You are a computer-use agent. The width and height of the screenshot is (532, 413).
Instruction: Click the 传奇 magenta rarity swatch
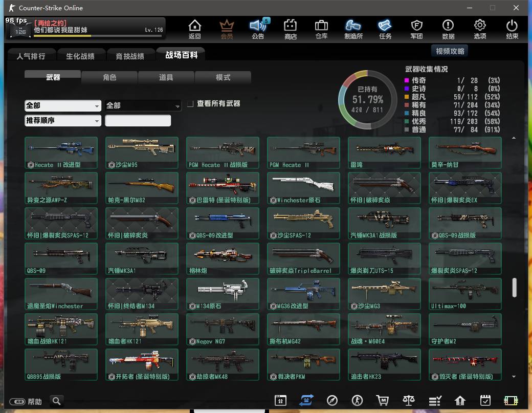click(x=407, y=80)
